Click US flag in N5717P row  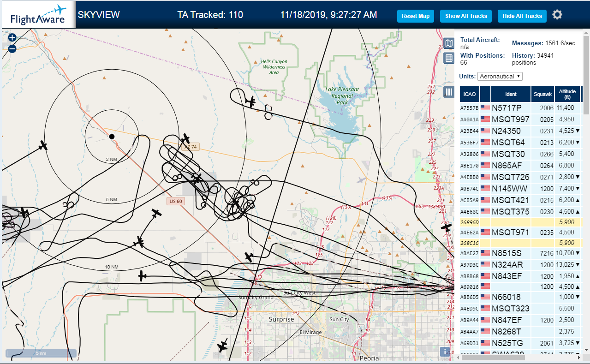(485, 108)
